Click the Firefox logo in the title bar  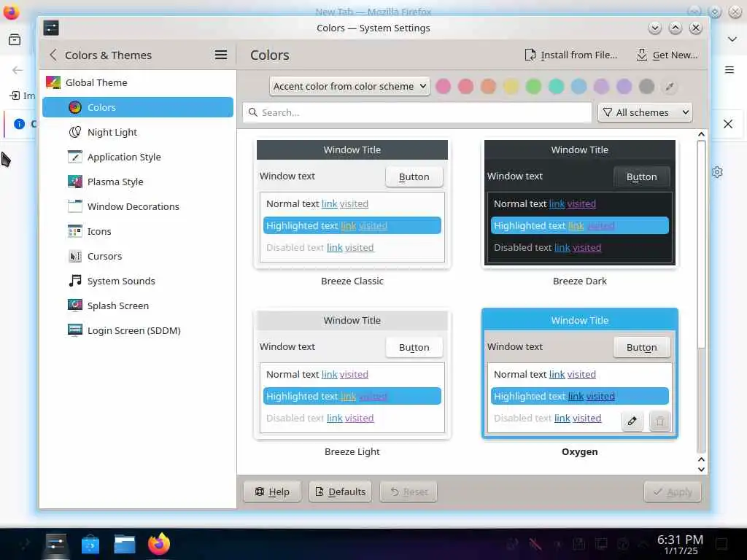11,12
